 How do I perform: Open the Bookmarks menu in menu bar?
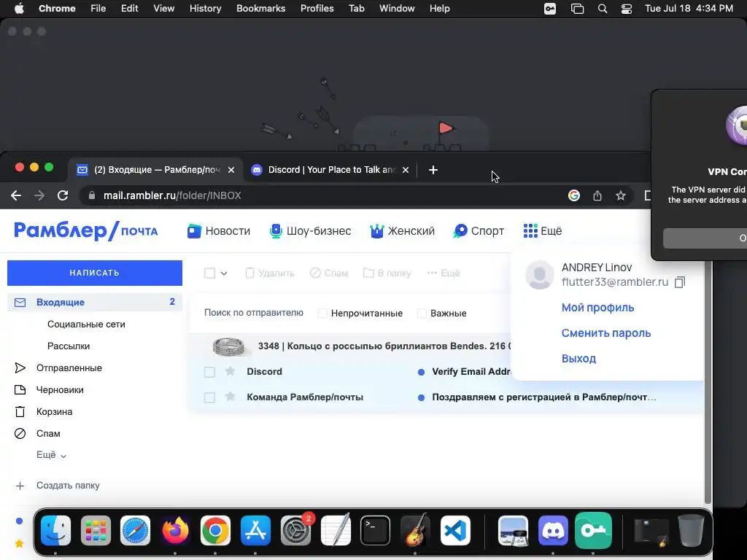pos(261,9)
